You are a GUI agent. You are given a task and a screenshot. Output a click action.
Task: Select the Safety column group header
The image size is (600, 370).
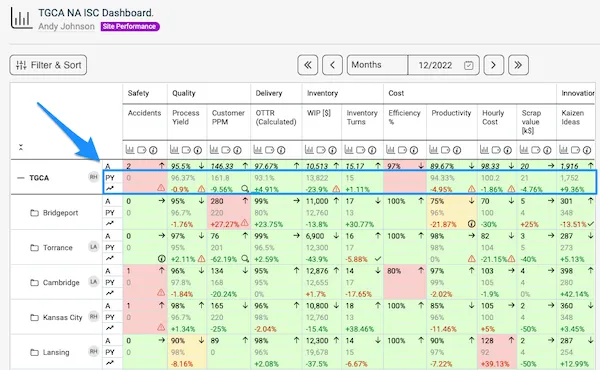pyautogui.click(x=139, y=93)
